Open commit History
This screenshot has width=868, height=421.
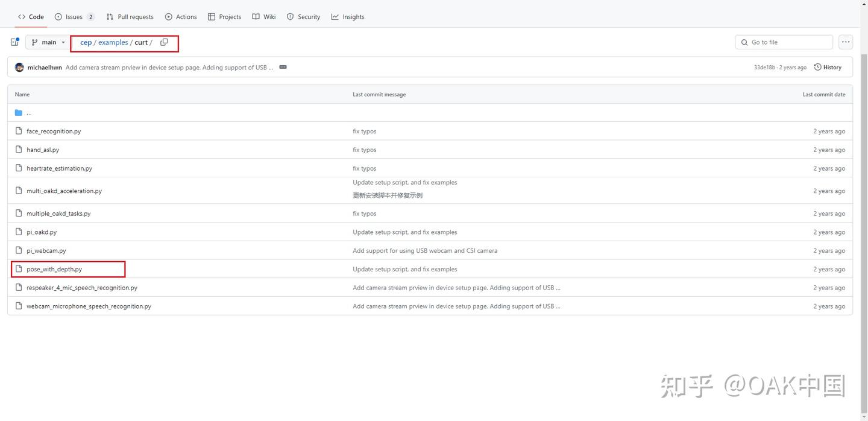(828, 68)
